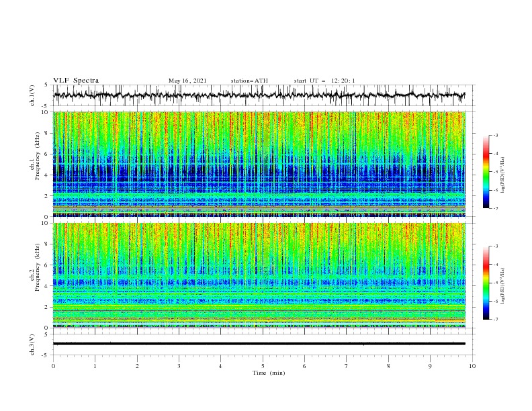Click the upper 'log(PSD)(V²/Hz)' colorbar label

coord(503,175)
